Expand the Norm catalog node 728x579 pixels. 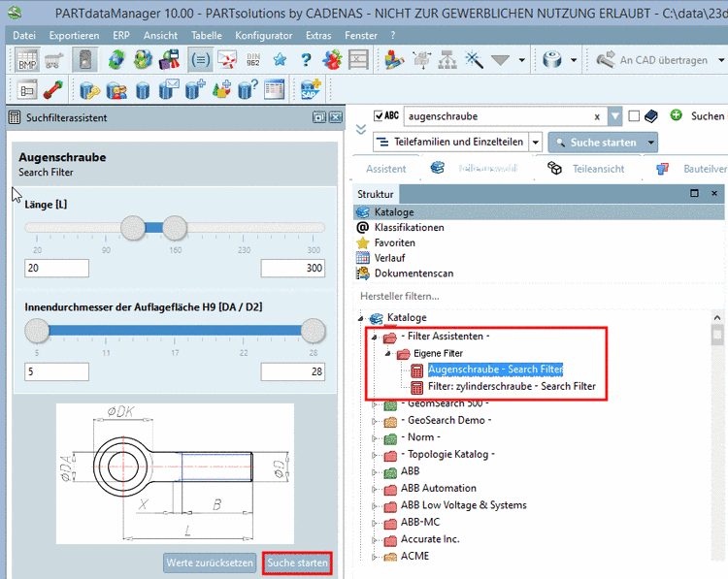tap(375, 438)
